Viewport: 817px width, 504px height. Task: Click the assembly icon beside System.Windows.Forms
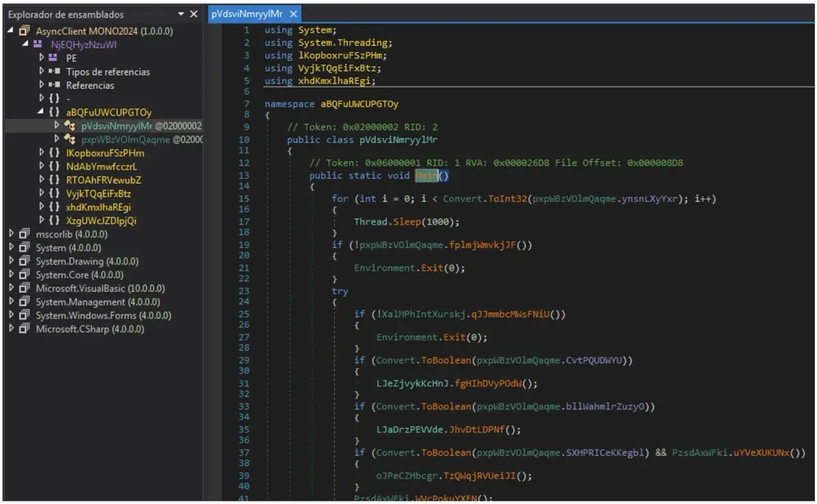click(x=25, y=316)
